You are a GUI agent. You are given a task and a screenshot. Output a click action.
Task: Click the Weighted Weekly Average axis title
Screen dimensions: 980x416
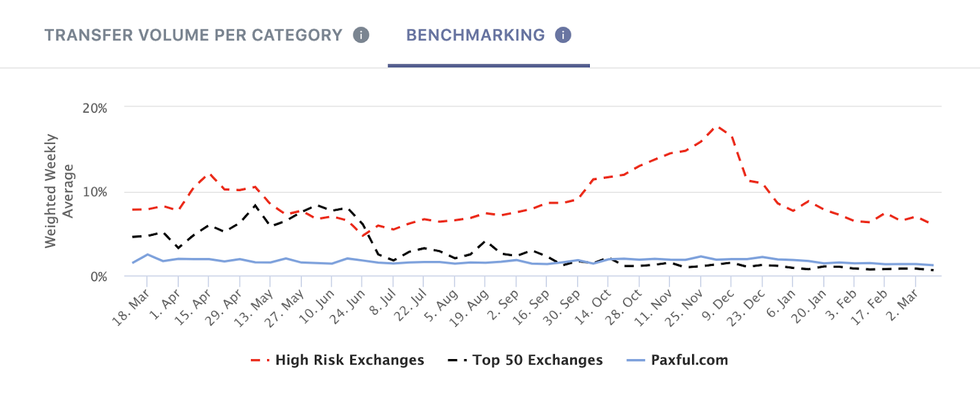pos(59,191)
